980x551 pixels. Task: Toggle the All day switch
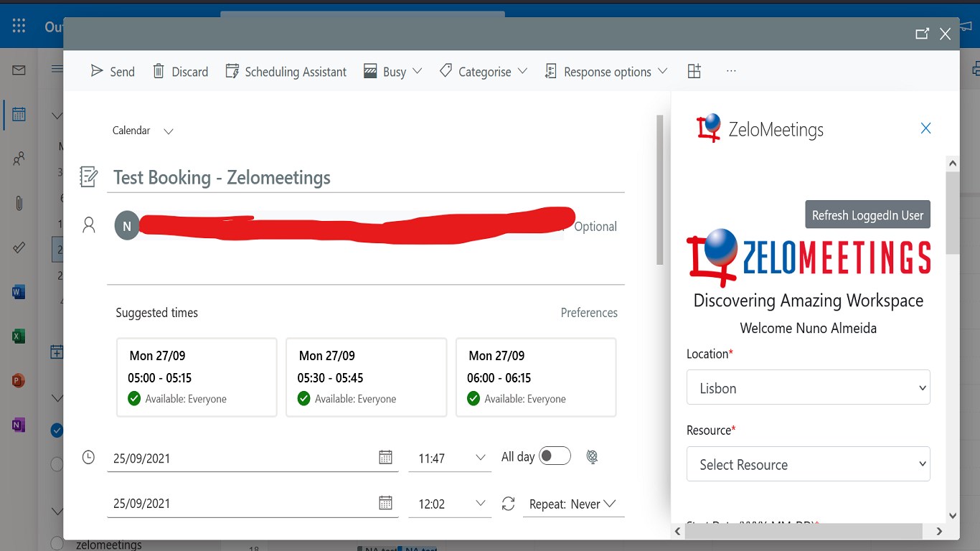[x=555, y=456]
